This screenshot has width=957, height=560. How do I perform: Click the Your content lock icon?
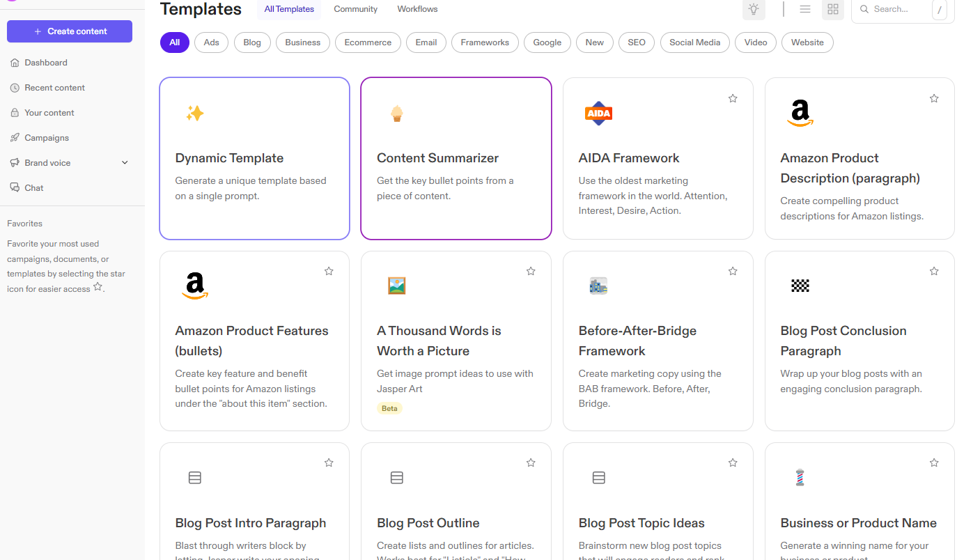pyautogui.click(x=15, y=113)
